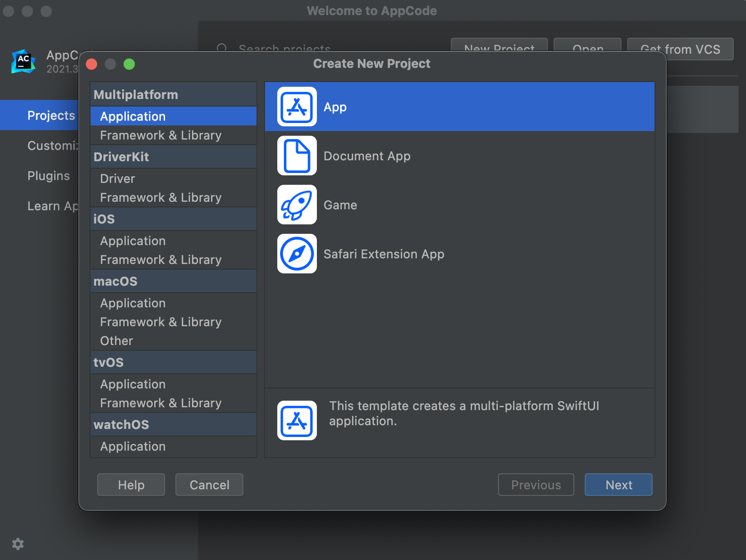Click the iOS section header
The height and width of the screenshot is (560, 746).
174,219
